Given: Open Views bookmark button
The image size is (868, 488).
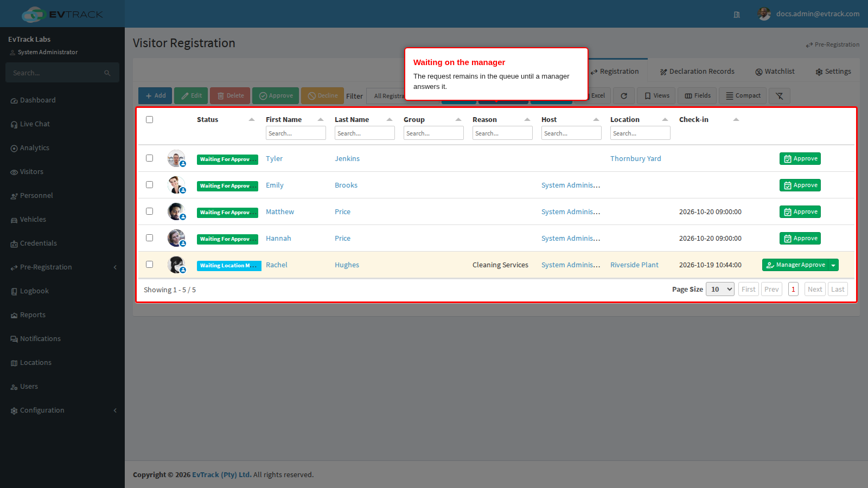Looking at the screenshot, I should point(656,96).
